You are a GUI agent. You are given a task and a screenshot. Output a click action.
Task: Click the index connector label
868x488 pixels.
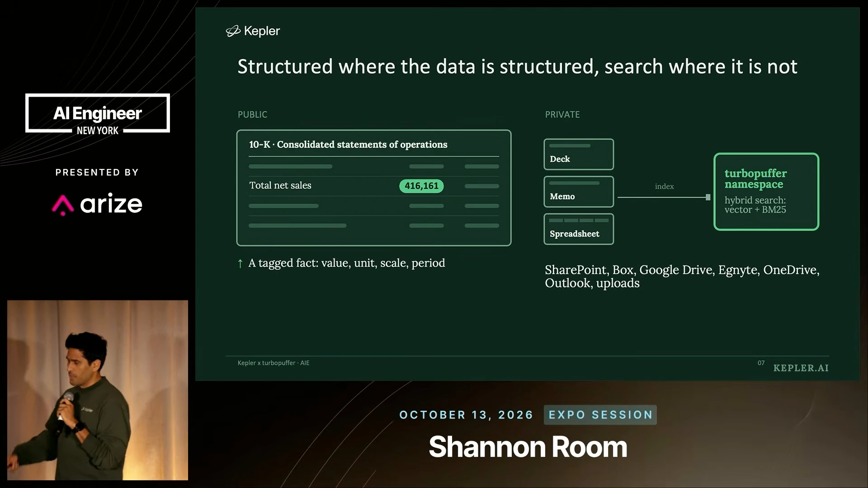click(x=664, y=186)
